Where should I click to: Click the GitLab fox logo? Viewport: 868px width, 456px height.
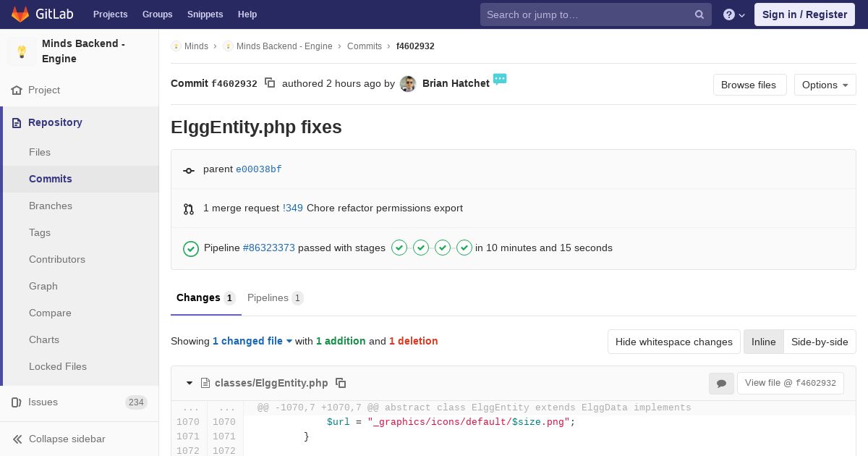[x=20, y=14]
